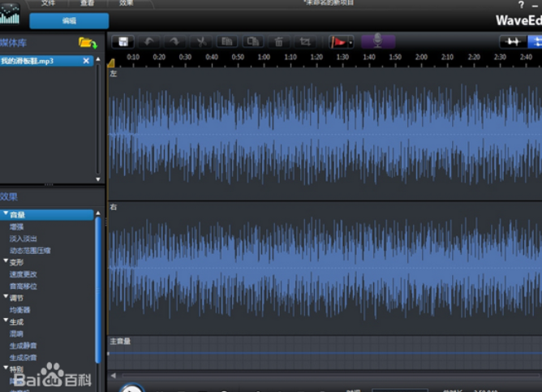This screenshot has width=542, height=392.
Task: Select the 生成静音 effect
Action: 24,346
